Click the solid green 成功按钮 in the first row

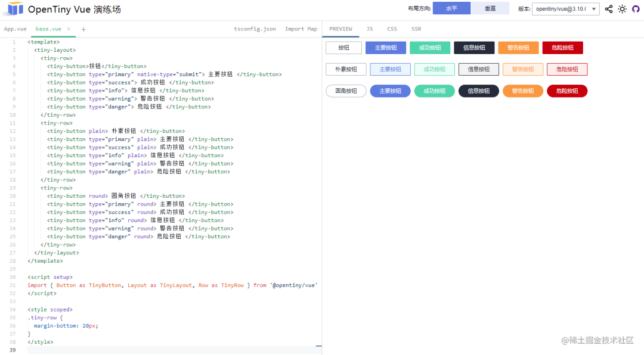tap(430, 48)
